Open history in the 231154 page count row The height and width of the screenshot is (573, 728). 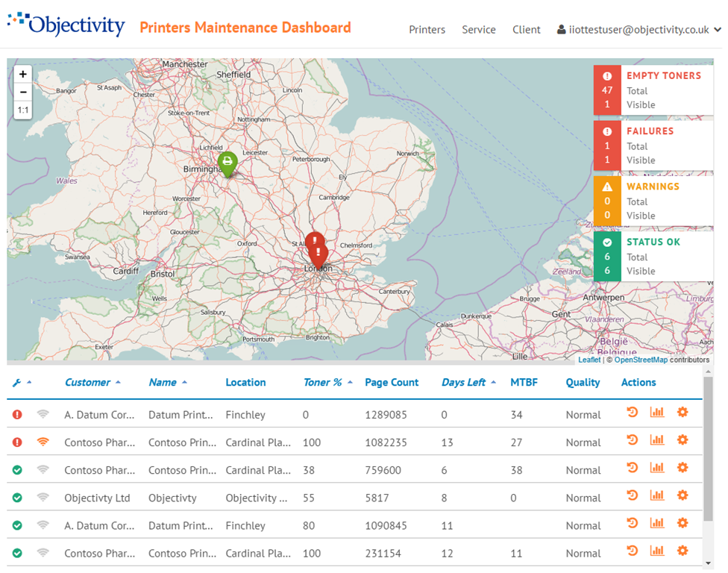tap(632, 551)
